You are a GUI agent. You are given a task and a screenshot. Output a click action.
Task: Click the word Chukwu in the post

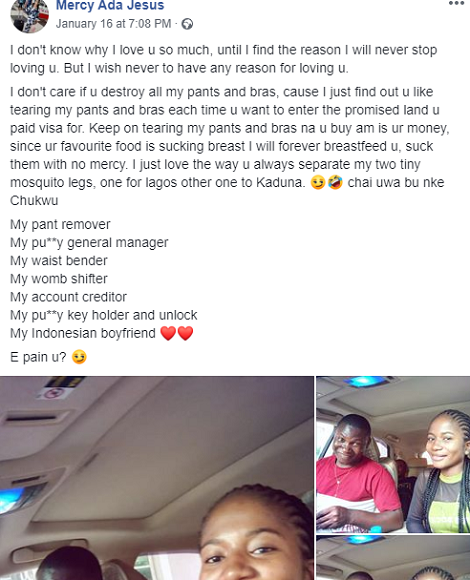click(x=34, y=200)
